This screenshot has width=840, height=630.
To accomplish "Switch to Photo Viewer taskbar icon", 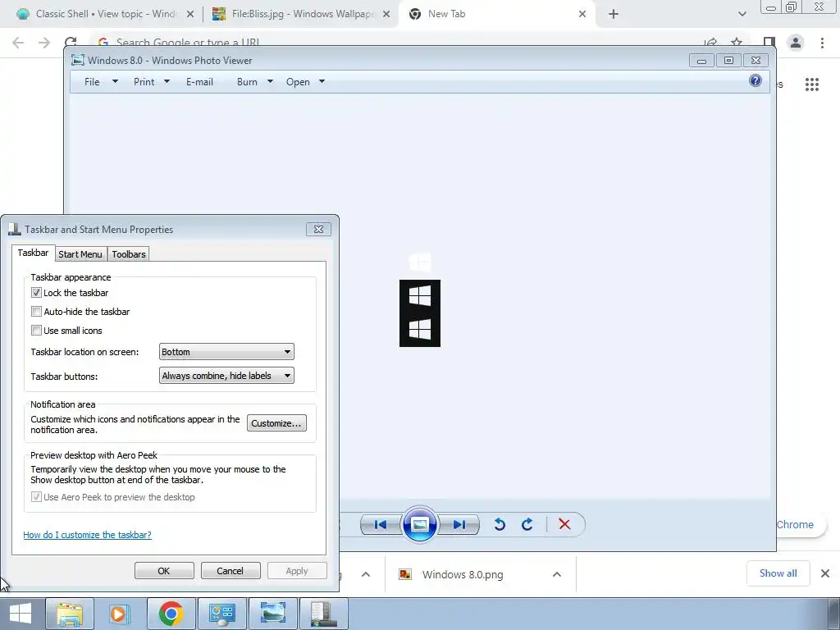I will pyautogui.click(x=272, y=614).
